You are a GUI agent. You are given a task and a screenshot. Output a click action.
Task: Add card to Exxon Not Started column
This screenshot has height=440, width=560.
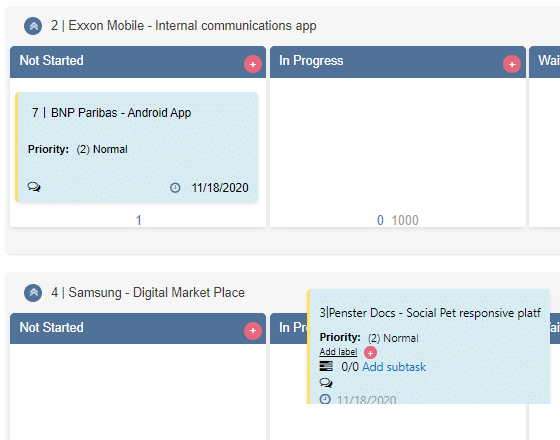tap(253, 64)
